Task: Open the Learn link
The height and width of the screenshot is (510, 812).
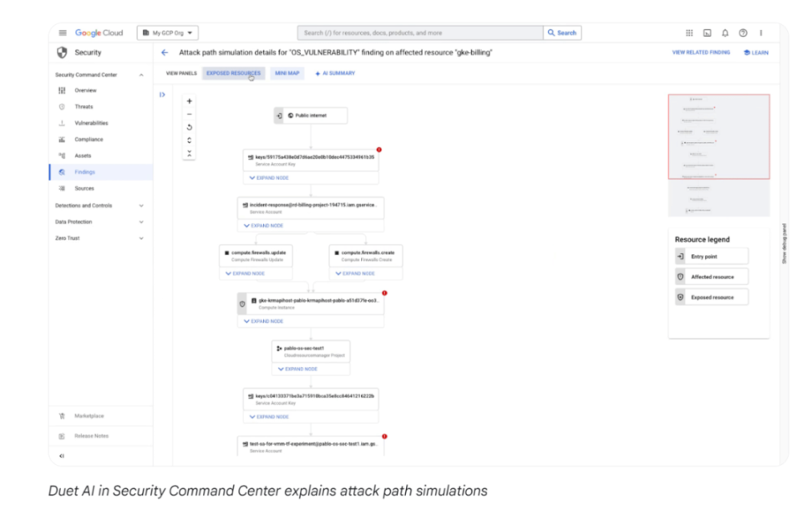Action: 756,53
